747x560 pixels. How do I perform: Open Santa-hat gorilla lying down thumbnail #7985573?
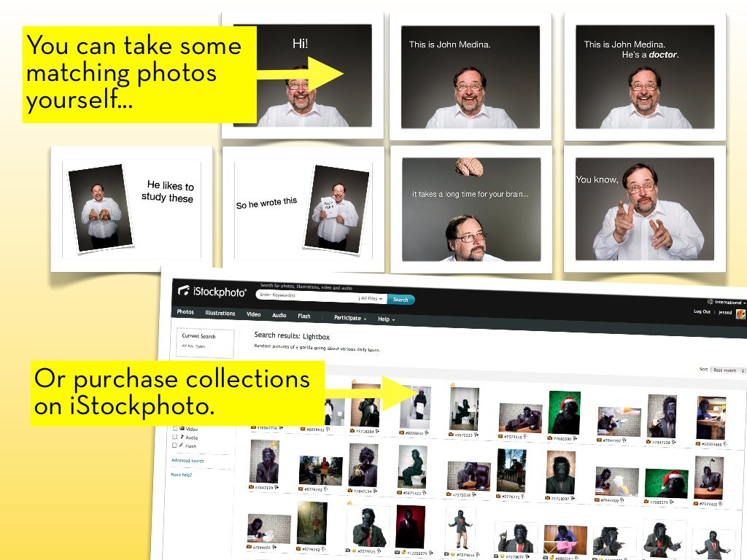666,484
